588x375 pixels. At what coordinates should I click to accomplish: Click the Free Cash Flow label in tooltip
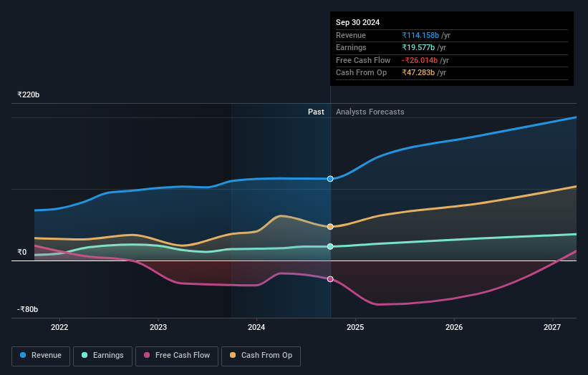pos(363,60)
